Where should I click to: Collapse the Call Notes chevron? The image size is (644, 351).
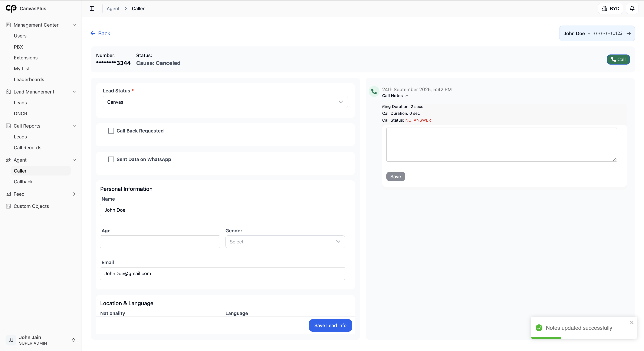click(407, 96)
